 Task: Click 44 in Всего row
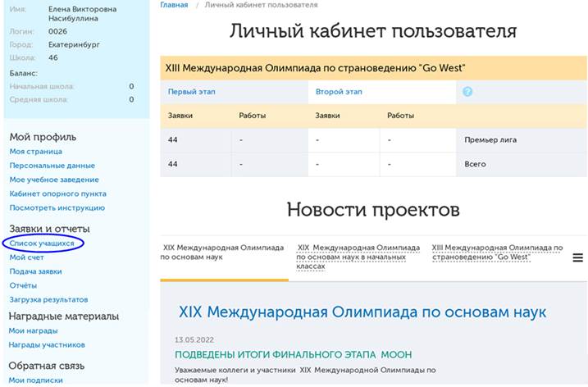point(173,164)
